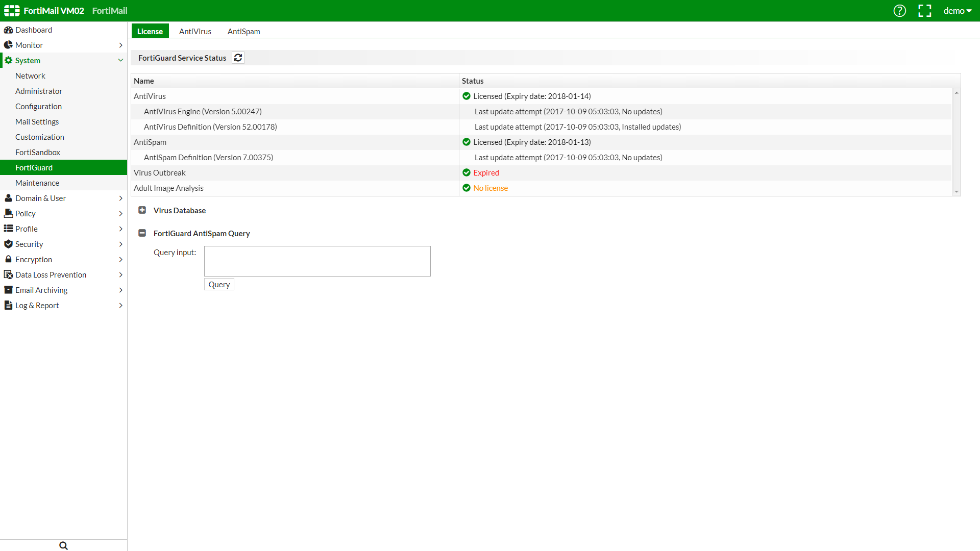
Task: Click the Security shield icon
Action: (8, 244)
